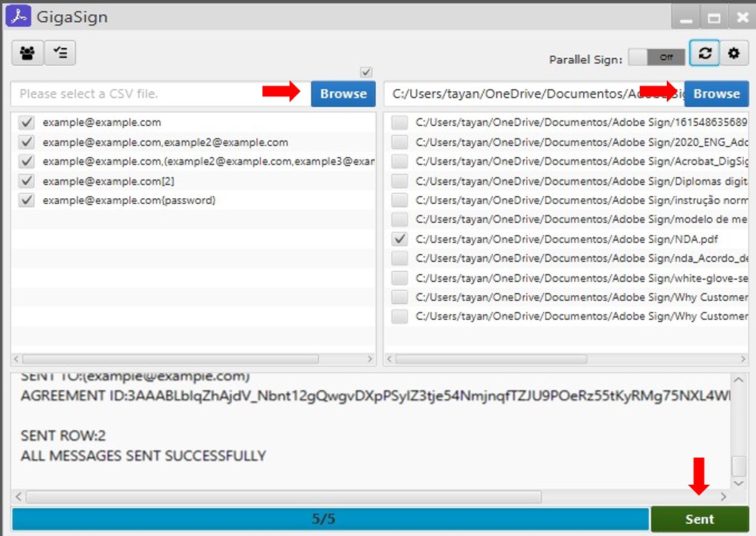Check the 161548635689 file checkbox
The image size is (756, 536).
click(399, 123)
